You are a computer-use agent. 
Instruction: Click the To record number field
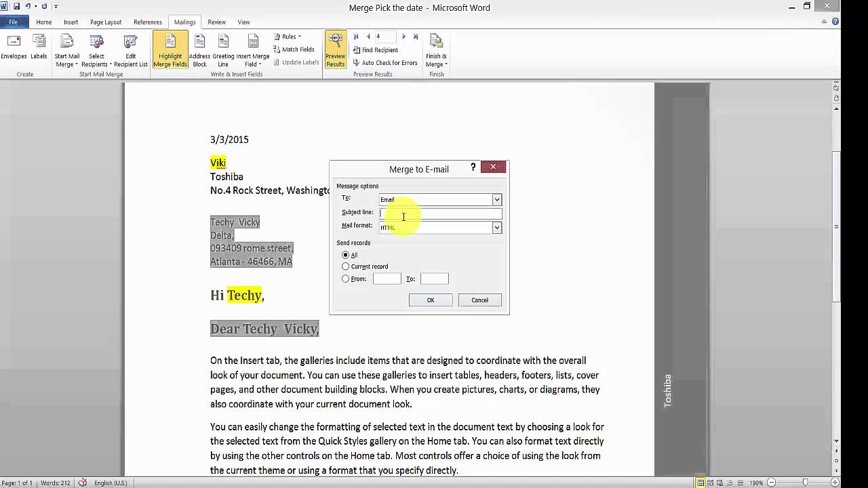click(x=434, y=279)
